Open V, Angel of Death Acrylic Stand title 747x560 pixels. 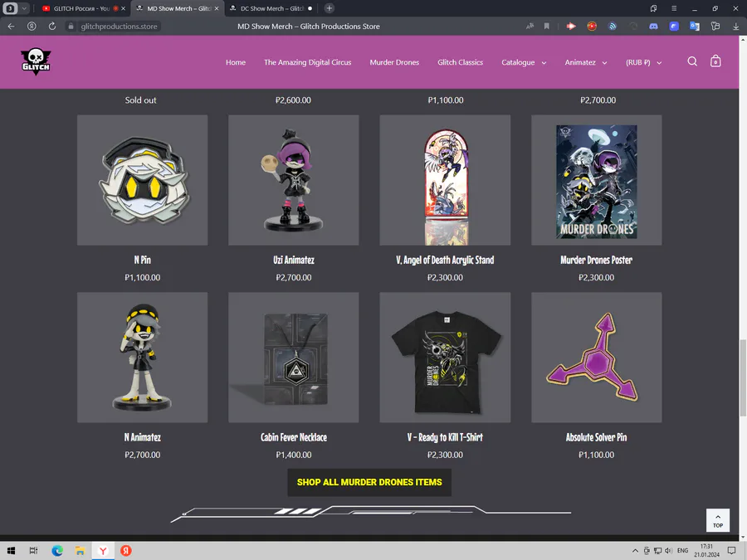click(445, 260)
